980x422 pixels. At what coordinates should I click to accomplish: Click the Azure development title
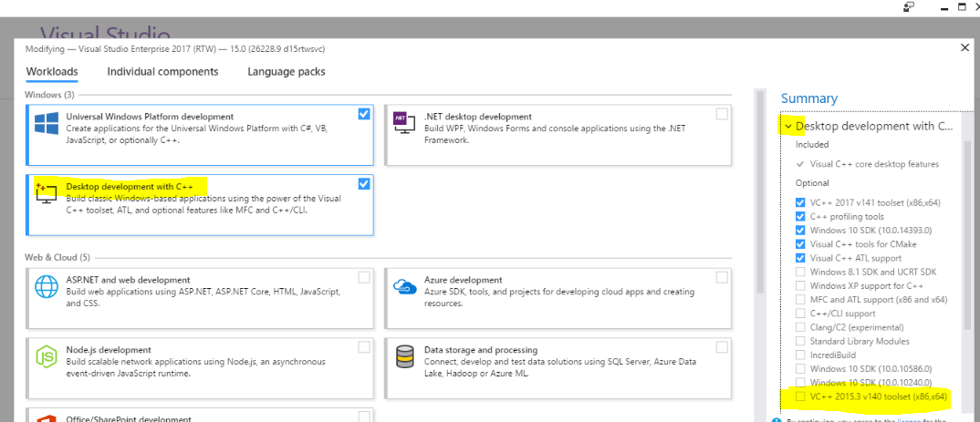464,281
